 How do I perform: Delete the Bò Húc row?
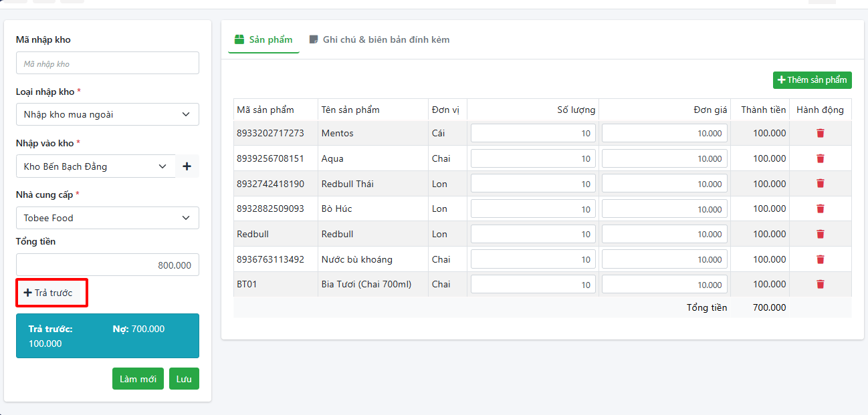820,209
